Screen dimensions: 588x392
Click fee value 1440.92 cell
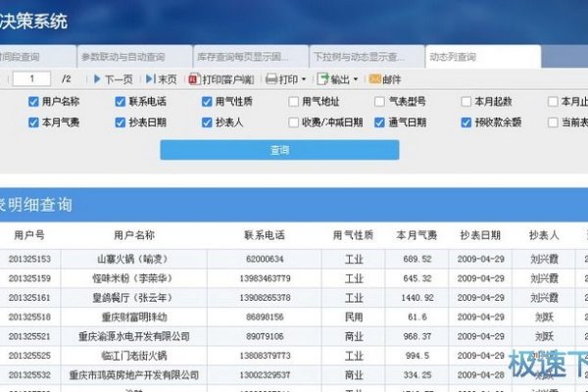click(x=416, y=298)
